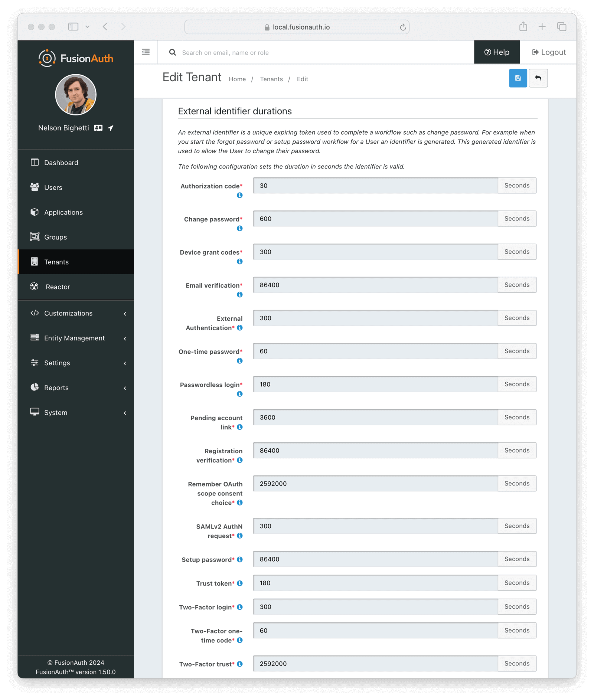Screen dimensions: 594x700
Task: Go to Home breadcrumb link
Action: coord(237,79)
